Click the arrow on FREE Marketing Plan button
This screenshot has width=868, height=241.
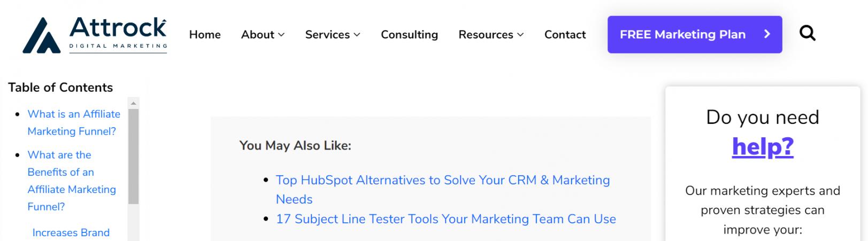(x=767, y=34)
